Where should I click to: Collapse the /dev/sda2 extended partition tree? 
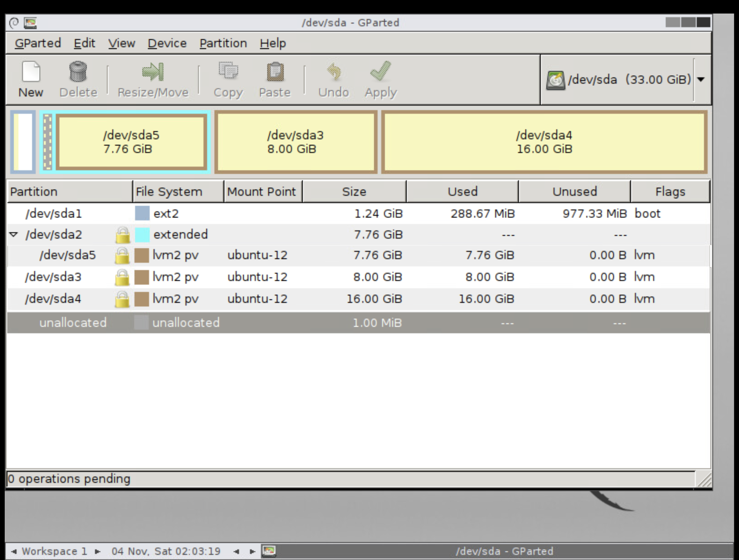[x=13, y=234]
